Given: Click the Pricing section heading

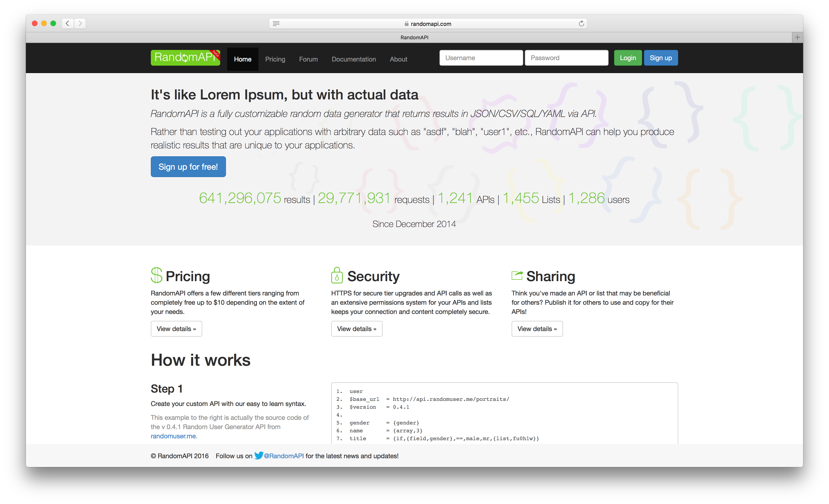Looking at the screenshot, I should (188, 276).
